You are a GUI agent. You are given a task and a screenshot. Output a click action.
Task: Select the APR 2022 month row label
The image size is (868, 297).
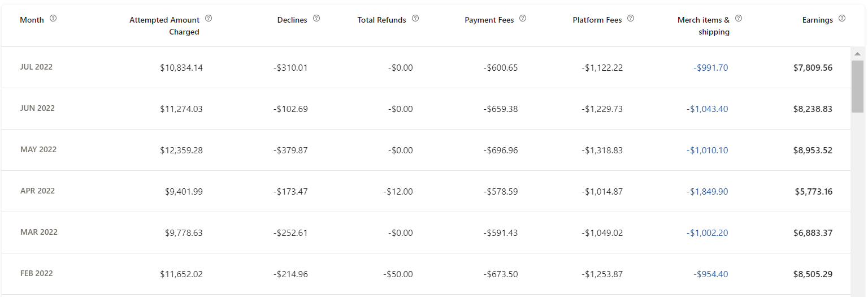(37, 191)
